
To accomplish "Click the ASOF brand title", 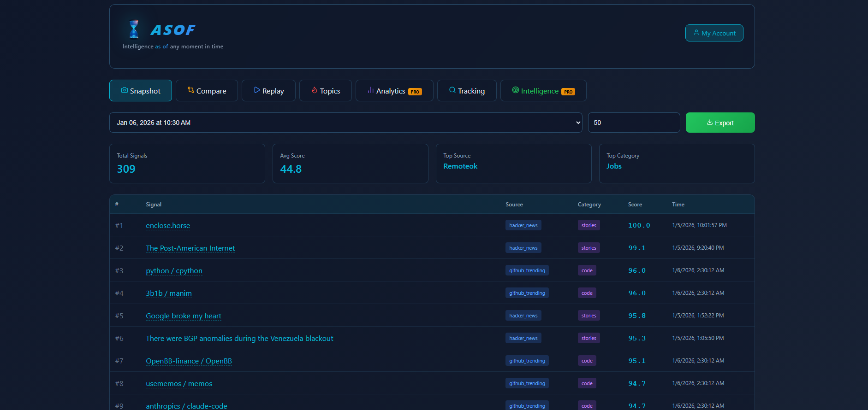I will click(173, 30).
